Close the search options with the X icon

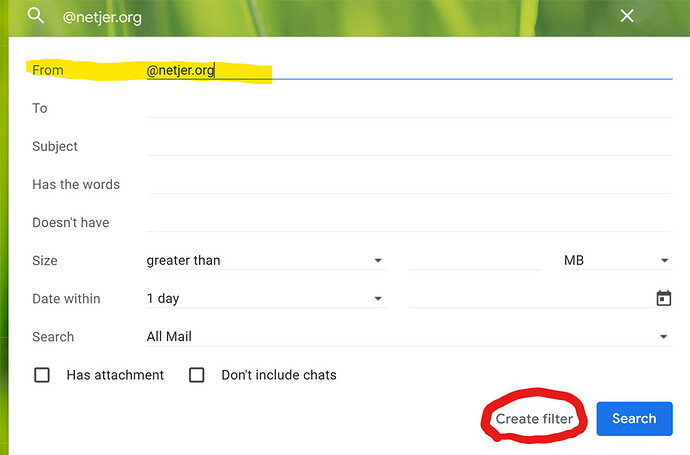pos(627,16)
